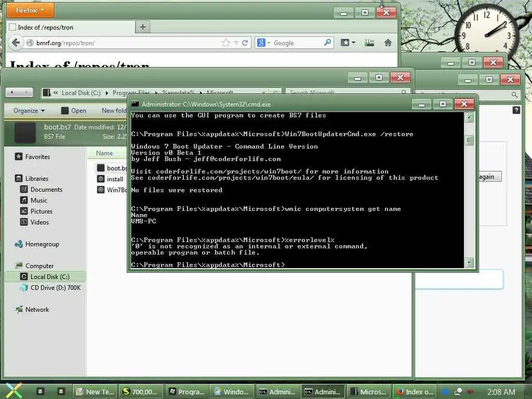Open the 'Progra...' taskbar item
This screenshot has height=399, width=532.
(x=187, y=392)
